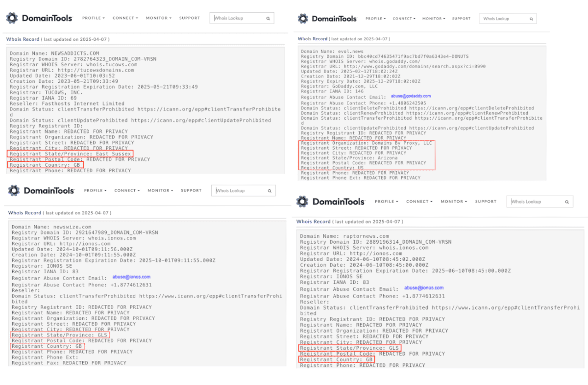Click search magnifier icon in evol.news panel
The width and height of the screenshot is (588, 385).
point(531,19)
